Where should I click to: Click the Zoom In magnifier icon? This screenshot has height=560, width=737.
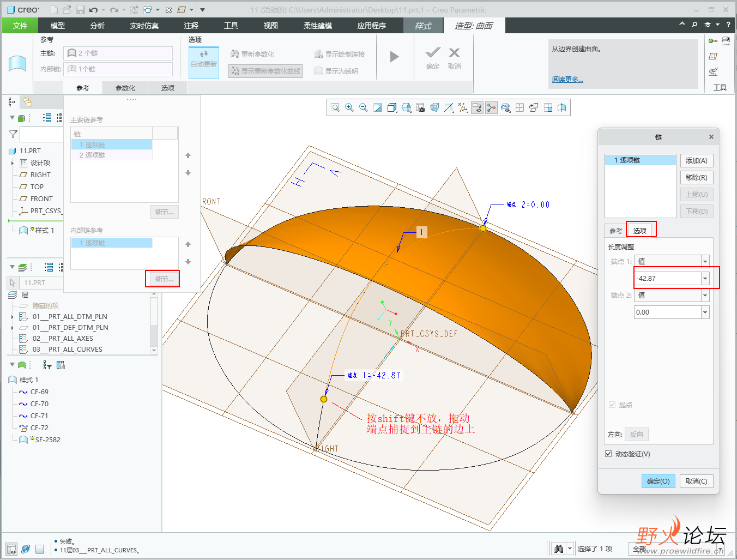click(349, 108)
